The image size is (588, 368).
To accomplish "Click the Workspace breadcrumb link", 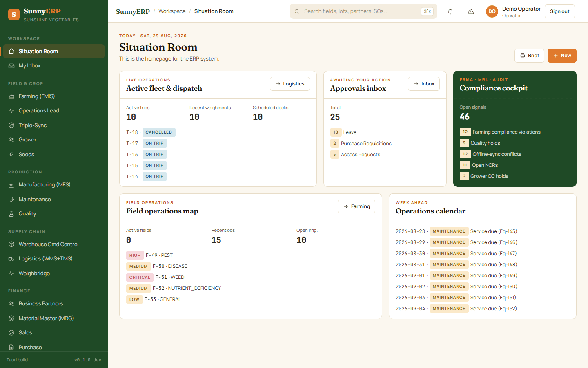I will (x=172, y=11).
